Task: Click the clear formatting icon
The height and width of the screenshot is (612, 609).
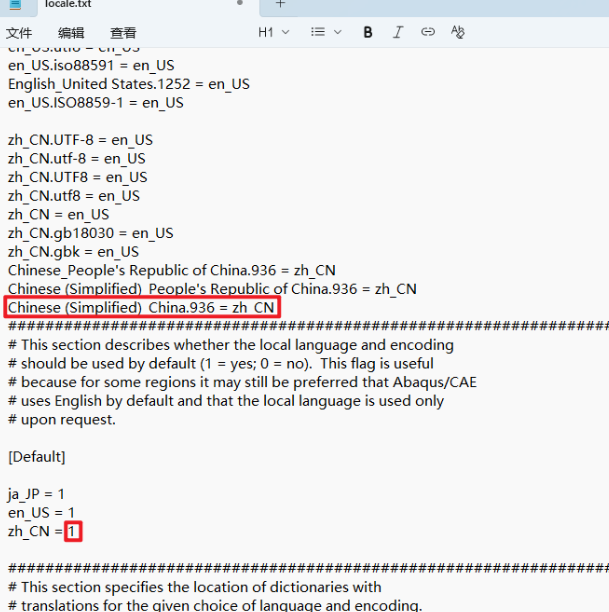Action: [x=458, y=32]
